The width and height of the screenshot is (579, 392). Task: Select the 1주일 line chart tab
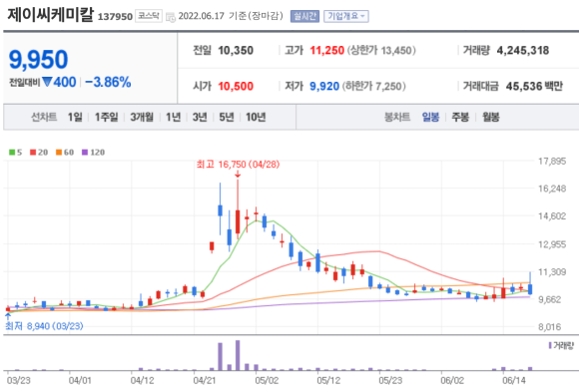click(x=107, y=117)
